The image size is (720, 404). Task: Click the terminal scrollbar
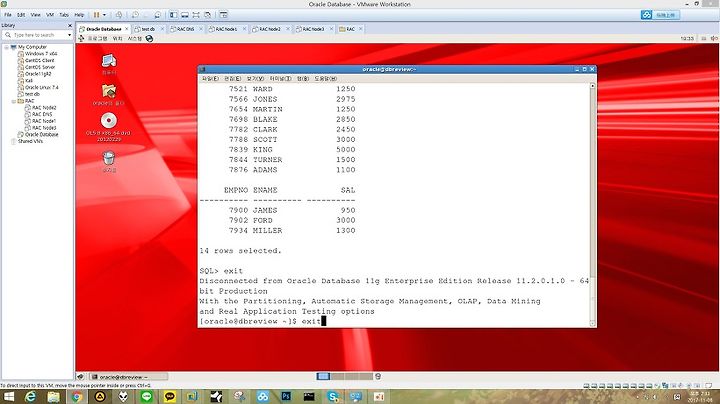click(592, 204)
